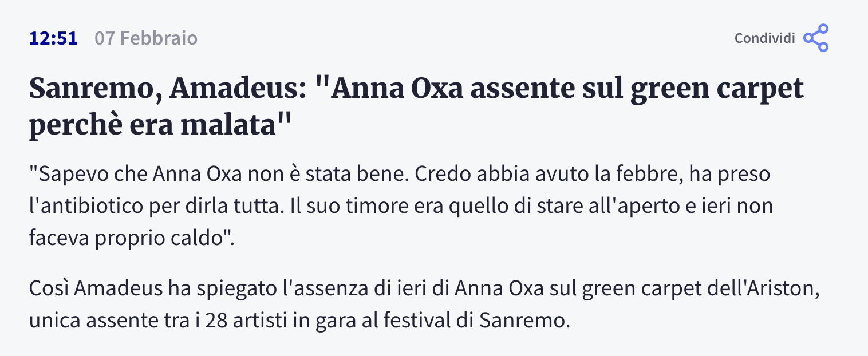Open the headline starting with Sanremo, Amadeus
Screen dimensions: 868x356
tap(417, 107)
